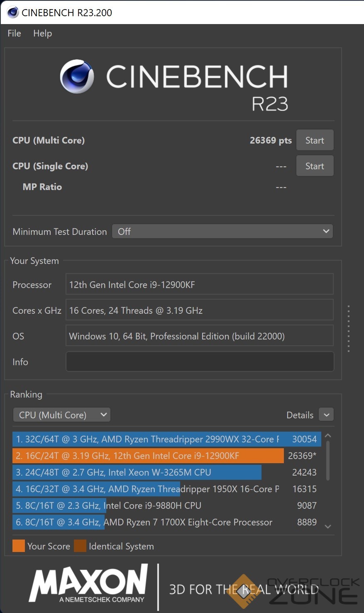This screenshot has width=364, height=613.
Task: Click the Cinebench icon in title bar
Action: (13, 12)
